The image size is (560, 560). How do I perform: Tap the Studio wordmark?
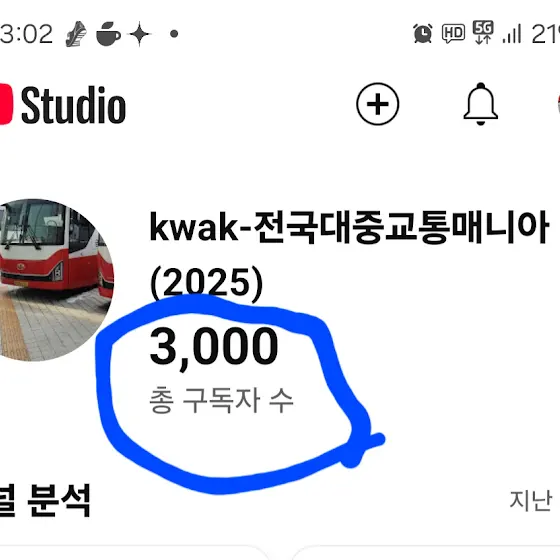73,105
